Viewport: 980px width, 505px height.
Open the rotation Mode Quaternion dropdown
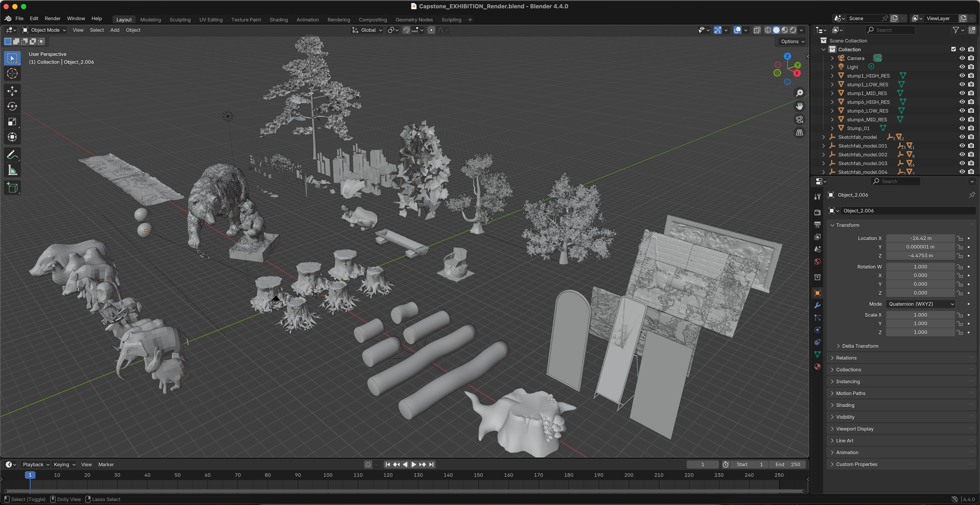(x=920, y=304)
